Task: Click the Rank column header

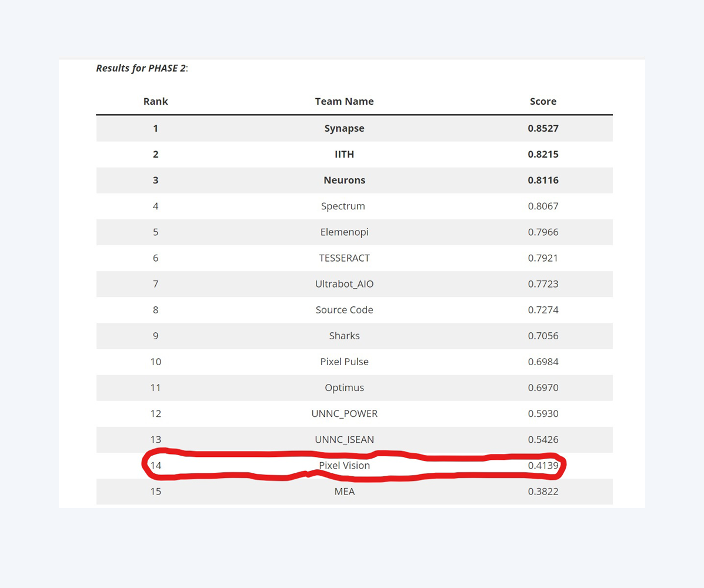Action: pos(155,101)
